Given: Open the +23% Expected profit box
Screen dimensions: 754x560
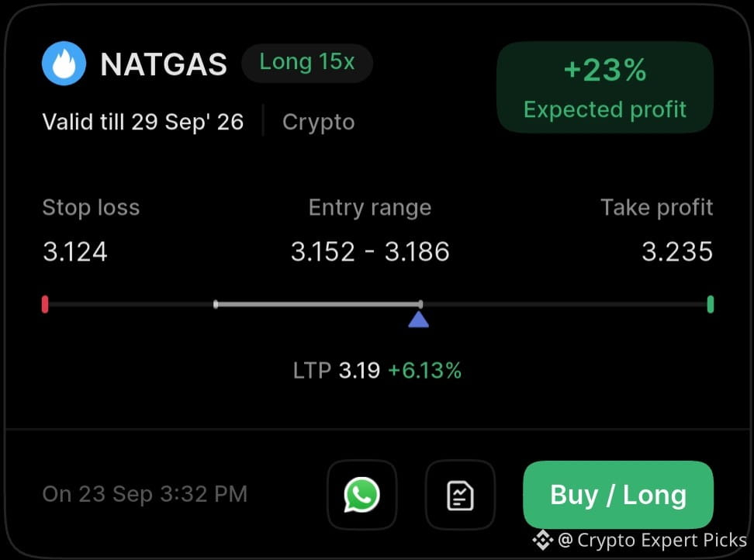Looking at the screenshot, I should [x=605, y=87].
